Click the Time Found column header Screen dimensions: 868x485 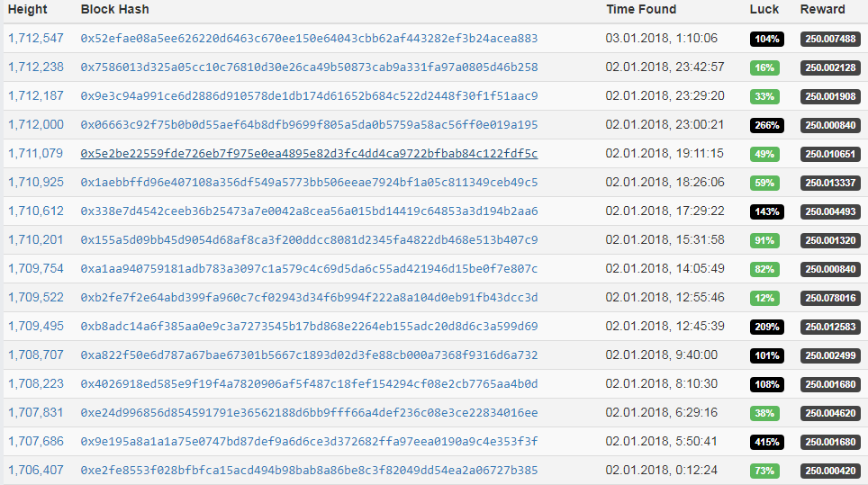click(641, 10)
